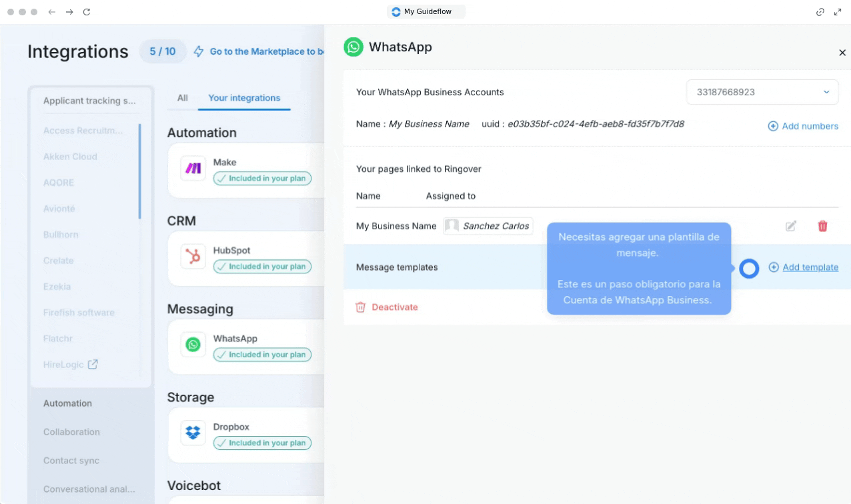Expand the Applicant tracking systems category
This screenshot has height=504, width=851.
pyautogui.click(x=89, y=101)
